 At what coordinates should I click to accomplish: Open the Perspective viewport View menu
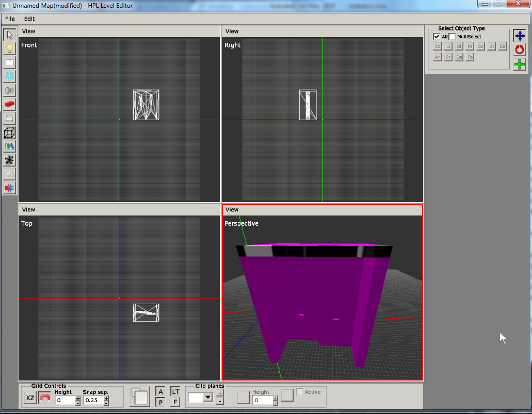point(232,209)
